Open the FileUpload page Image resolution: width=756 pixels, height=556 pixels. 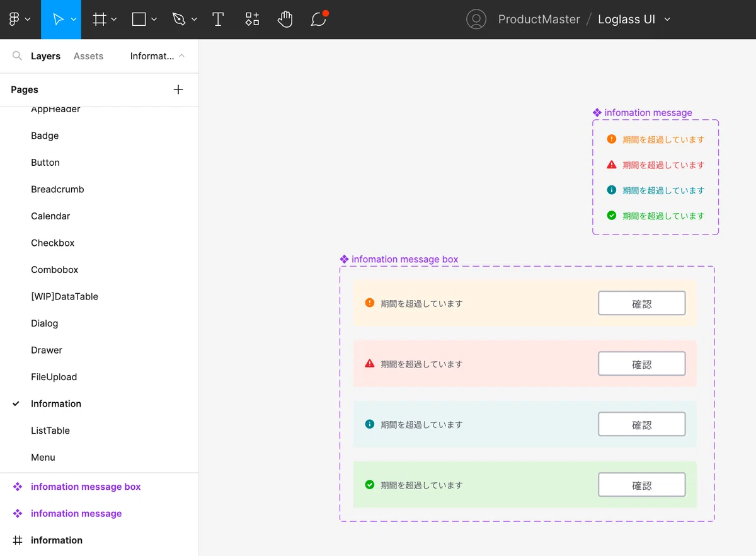click(x=54, y=377)
